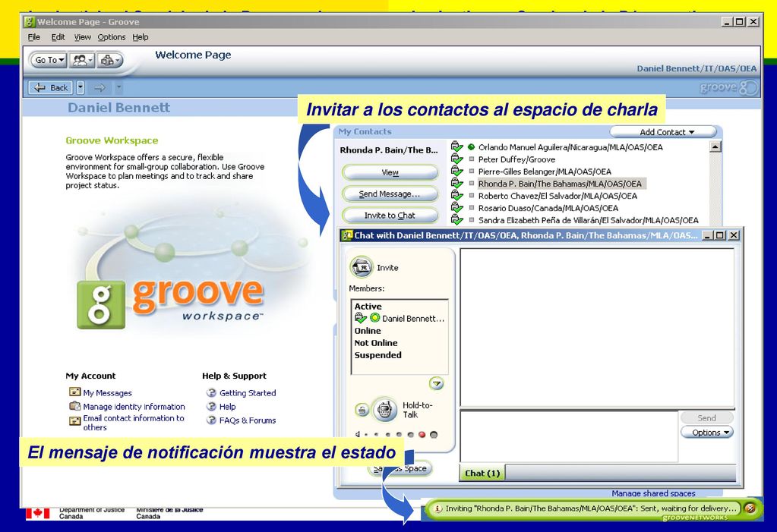Viewport: 777px width, 532px height.
Task: Open the Add Contact dropdown
Action: 663,132
